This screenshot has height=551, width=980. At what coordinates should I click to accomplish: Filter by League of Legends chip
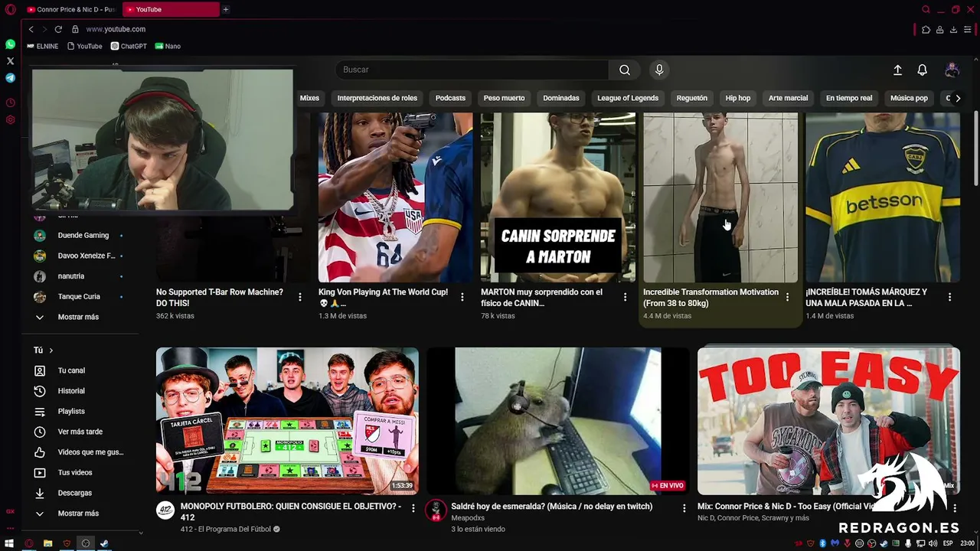pyautogui.click(x=628, y=98)
